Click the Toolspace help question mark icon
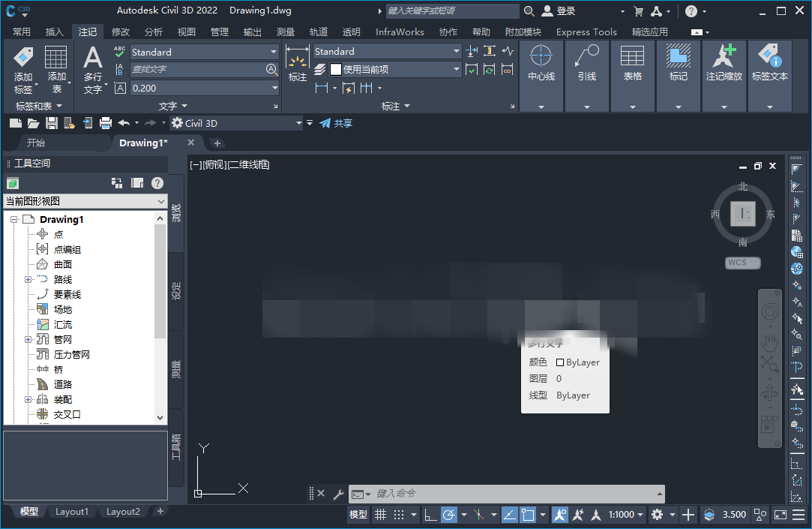Screen dimensions: 812x529 [157, 183]
